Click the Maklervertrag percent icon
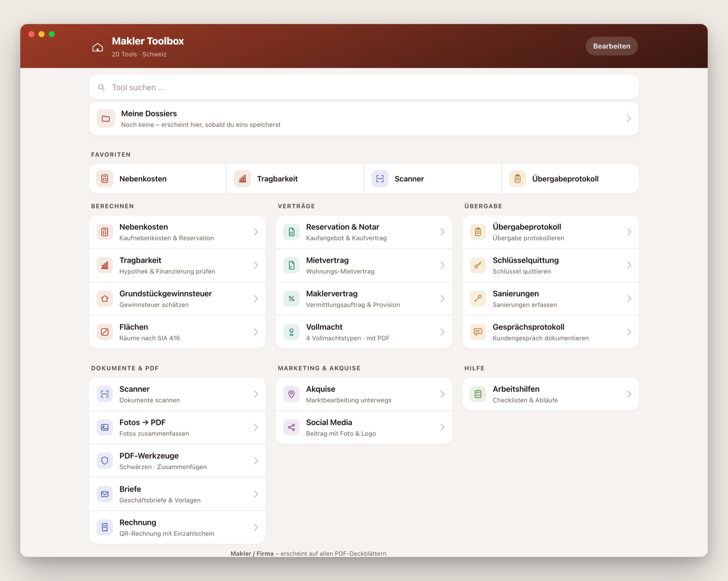This screenshot has width=728, height=581. pos(291,299)
